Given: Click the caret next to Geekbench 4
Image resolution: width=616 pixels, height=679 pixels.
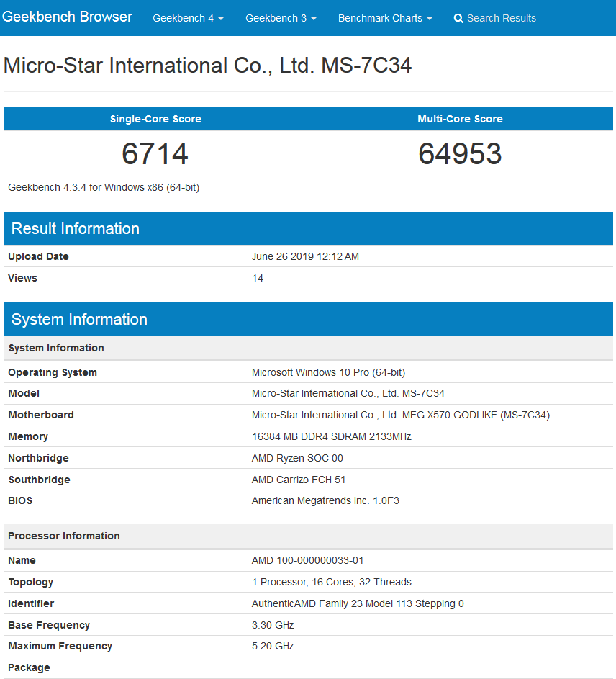Looking at the screenshot, I should [220, 18].
